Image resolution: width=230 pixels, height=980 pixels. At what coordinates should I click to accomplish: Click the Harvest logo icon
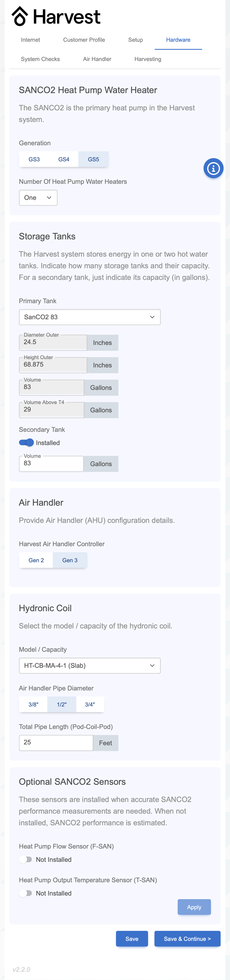pyautogui.click(x=20, y=16)
